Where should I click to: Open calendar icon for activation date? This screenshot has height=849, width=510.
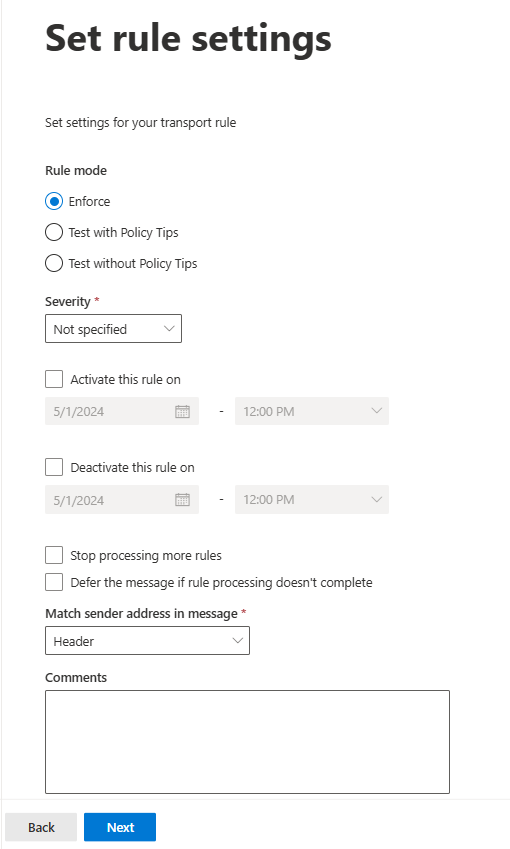[182, 412]
